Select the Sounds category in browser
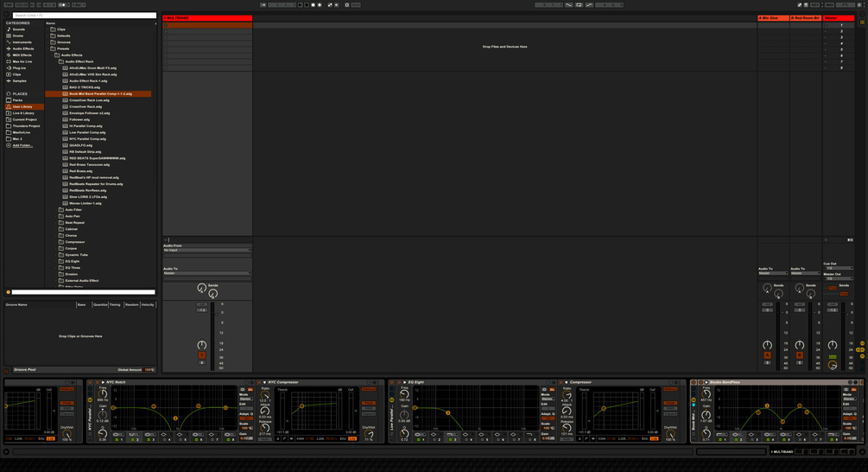The width and height of the screenshot is (868, 472). pyautogui.click(x=18, y=29)
